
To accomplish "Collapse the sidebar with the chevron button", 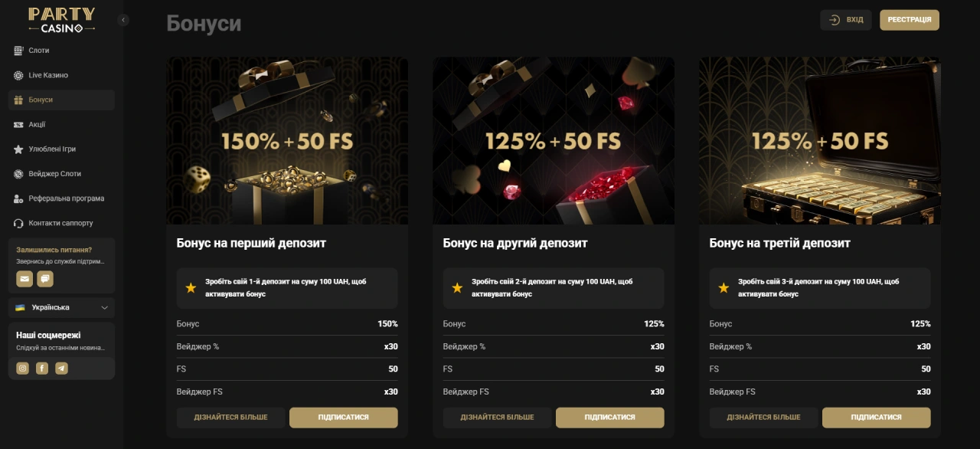I will click(x=123, y=20).
